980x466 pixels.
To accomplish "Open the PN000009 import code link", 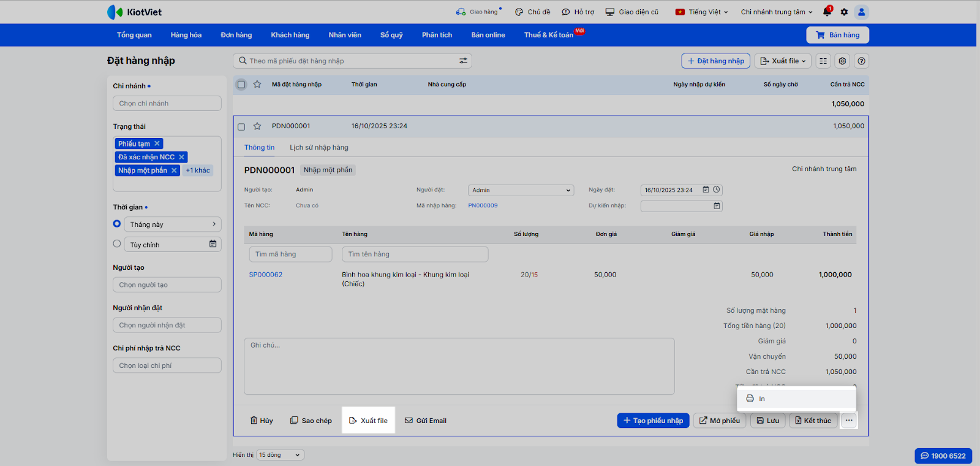I will 483,206.
